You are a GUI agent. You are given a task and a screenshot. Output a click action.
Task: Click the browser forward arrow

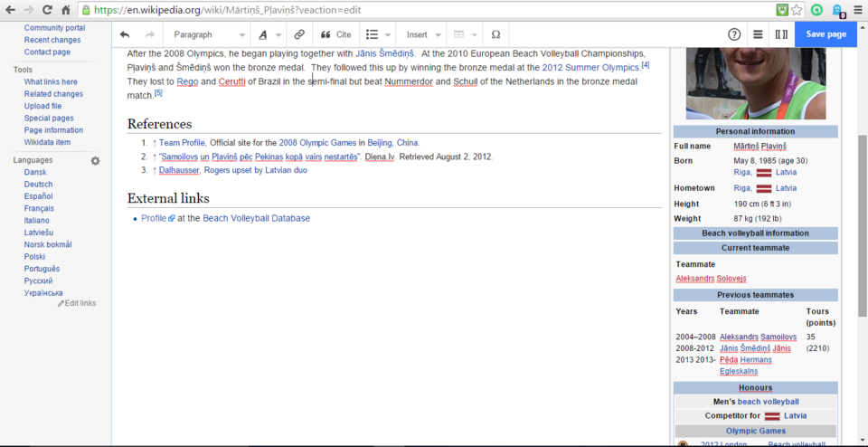pyautogui.click(x=28, y=9)
